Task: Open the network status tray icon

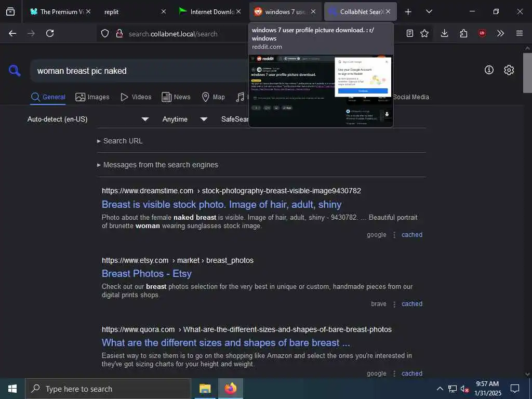Action: 453,389
